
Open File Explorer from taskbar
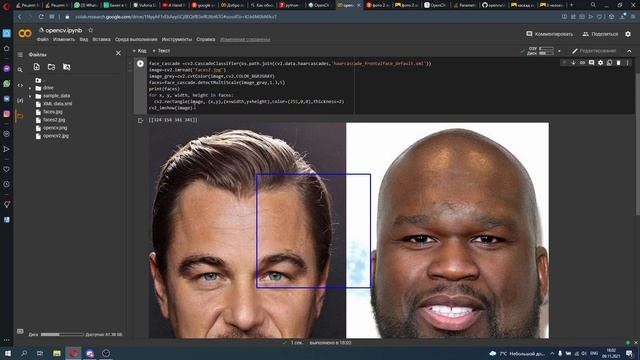pos(57,353)
